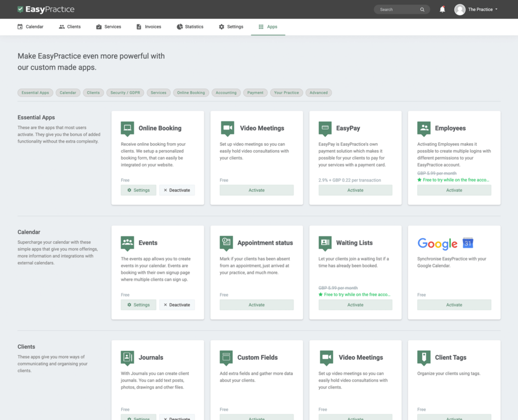Click the EasyPractice logo
518x420 pixels.
pos(46,9)
